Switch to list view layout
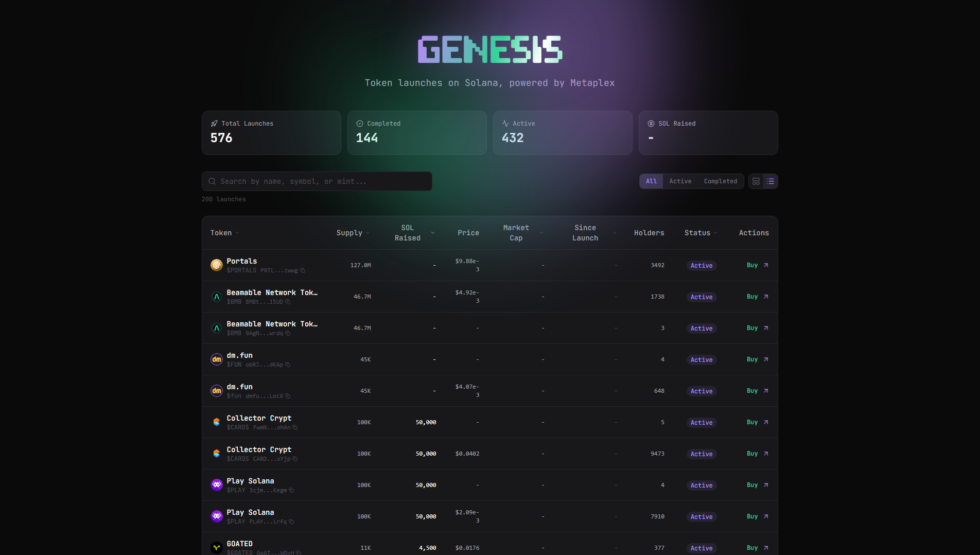 point(771,181)
